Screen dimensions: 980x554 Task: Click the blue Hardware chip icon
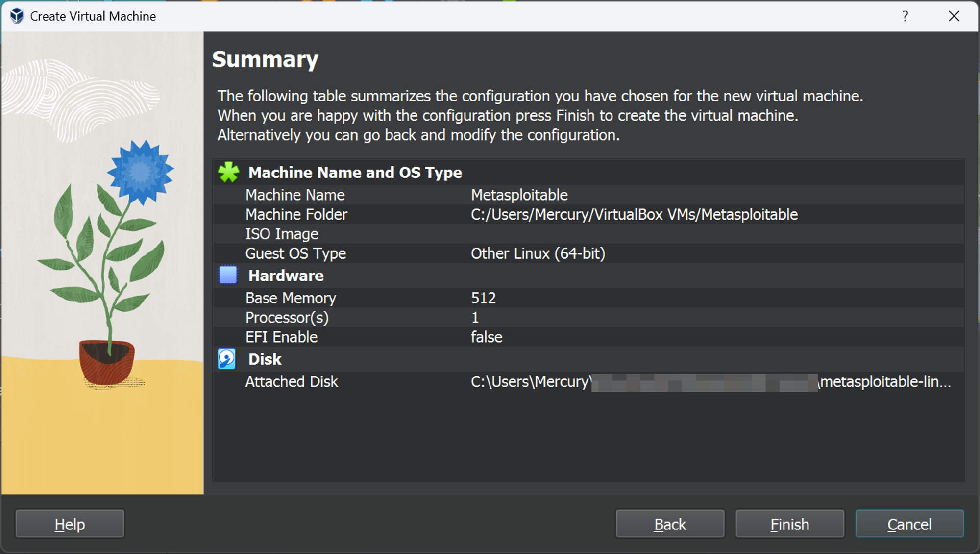(x=228, y=276)
